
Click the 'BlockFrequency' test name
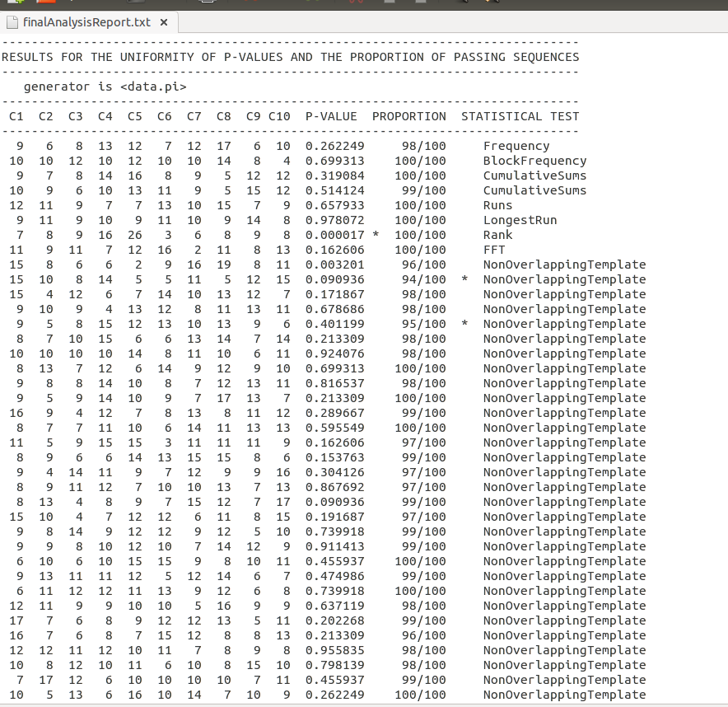534,161
